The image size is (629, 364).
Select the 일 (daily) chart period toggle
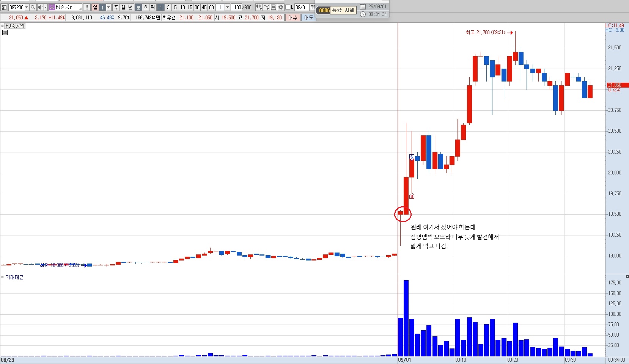pyautogui.click(x=95, y=7)
